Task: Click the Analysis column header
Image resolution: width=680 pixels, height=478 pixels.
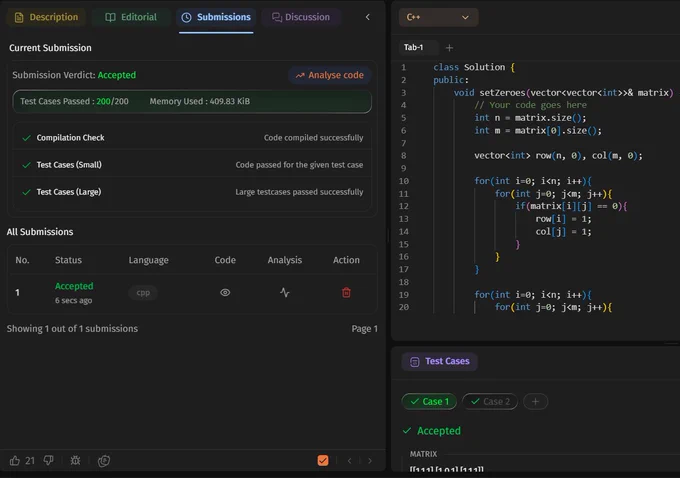Action: click(x=284, y=260)
